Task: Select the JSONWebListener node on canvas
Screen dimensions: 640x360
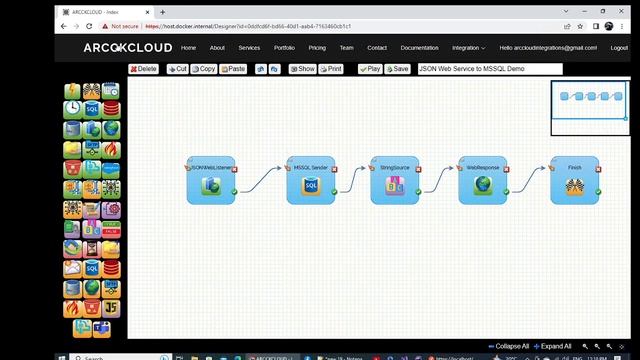Action: coord(211,180)
